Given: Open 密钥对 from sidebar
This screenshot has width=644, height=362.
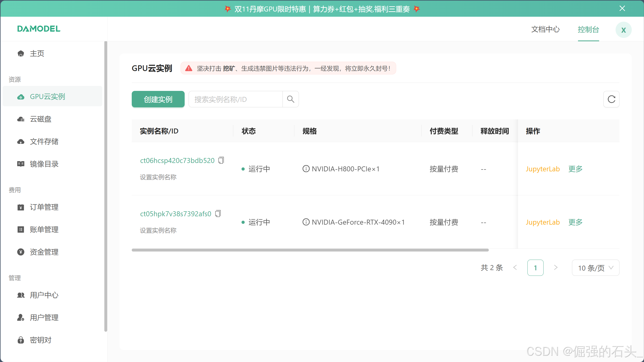Looking at the screenshot, I should coord(40,340).
